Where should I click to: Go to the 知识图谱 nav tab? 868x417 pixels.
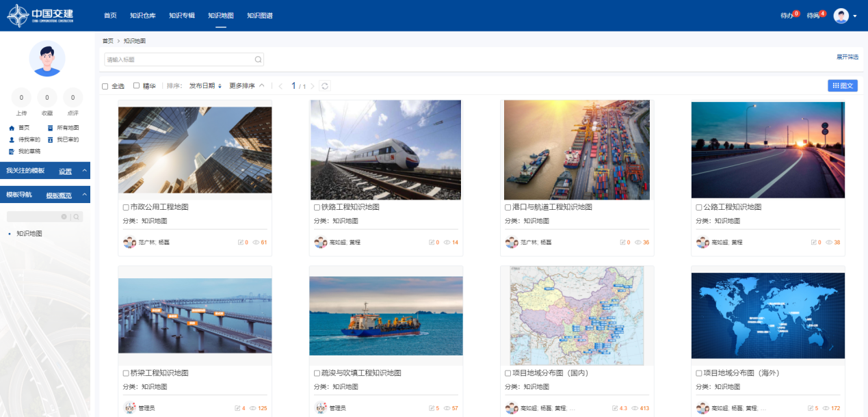tap(259, 15)
